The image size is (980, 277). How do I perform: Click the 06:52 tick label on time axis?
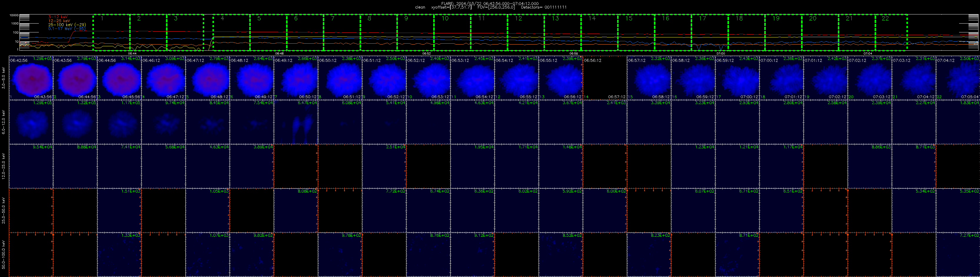(x=426, y=54)
